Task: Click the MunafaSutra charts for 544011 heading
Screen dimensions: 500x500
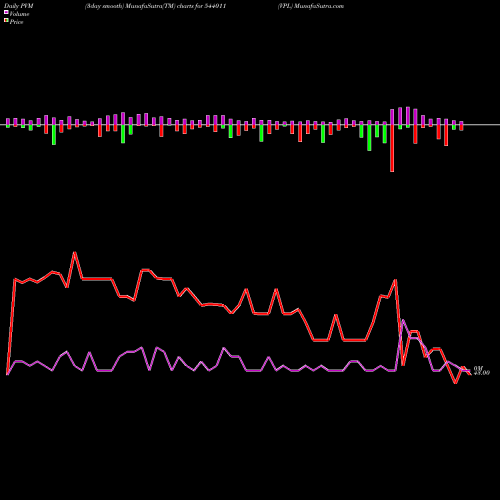Action: 156,6
